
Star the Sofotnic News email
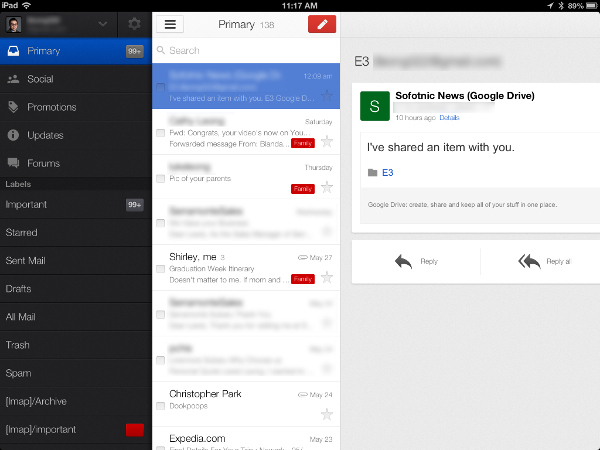pos(326,96)
